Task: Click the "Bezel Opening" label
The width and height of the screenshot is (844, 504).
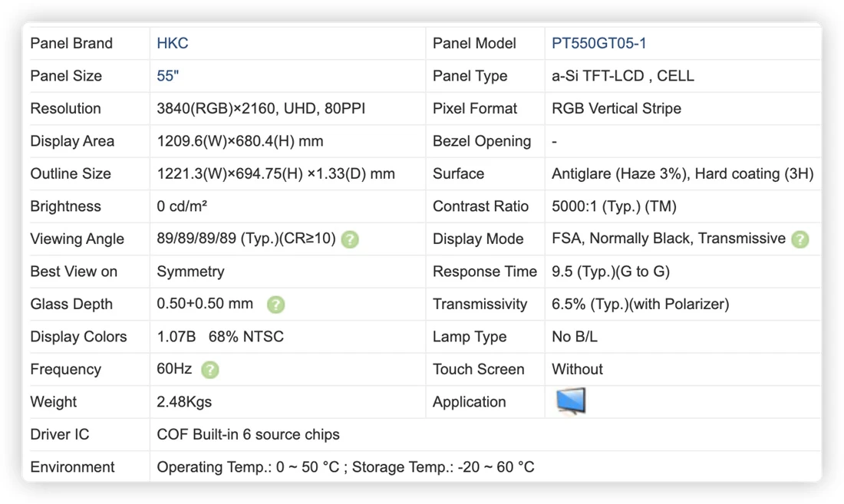Action: point(482,141)
